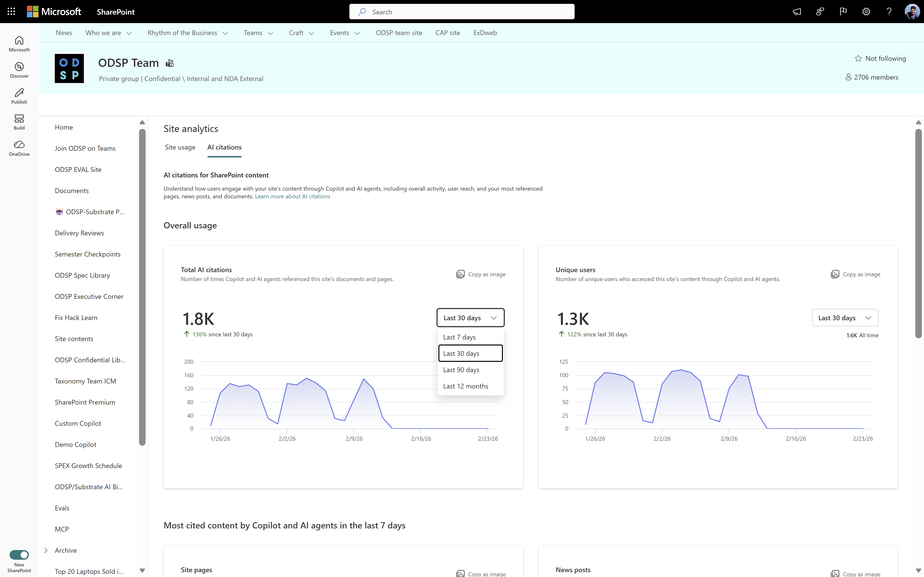Open the settings gear icon

pos(866,12)
